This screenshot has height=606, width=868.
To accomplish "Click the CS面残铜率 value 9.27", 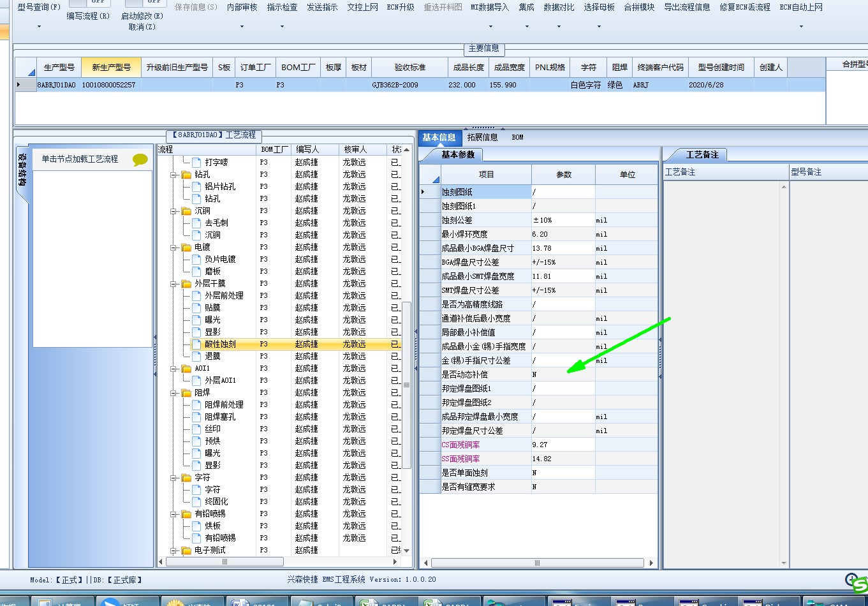I will [563, 445].
